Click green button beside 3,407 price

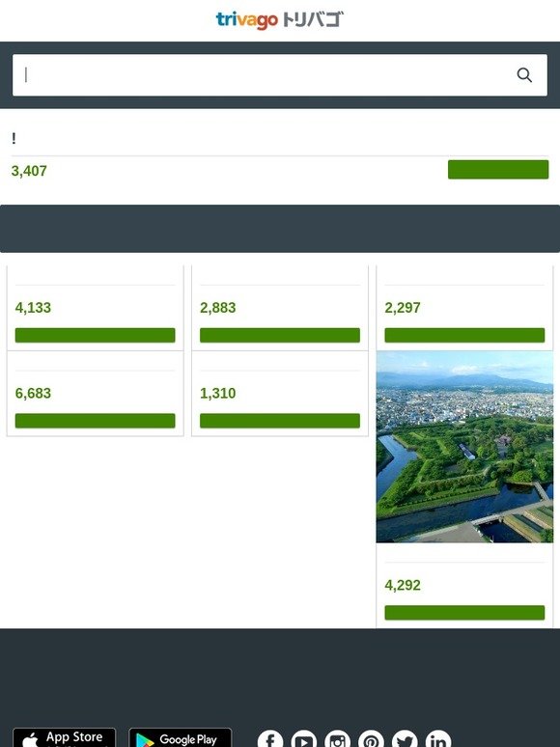pos(498,170)
